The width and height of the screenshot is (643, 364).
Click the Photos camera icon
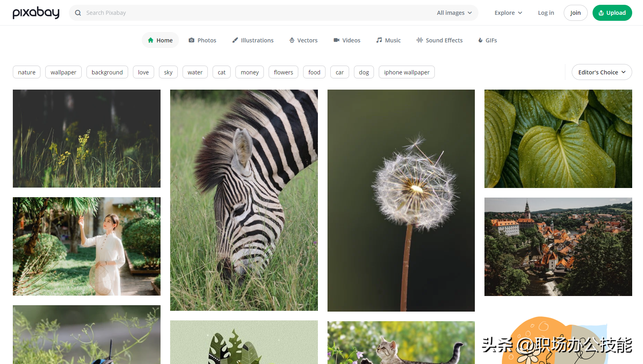(191, 40)
